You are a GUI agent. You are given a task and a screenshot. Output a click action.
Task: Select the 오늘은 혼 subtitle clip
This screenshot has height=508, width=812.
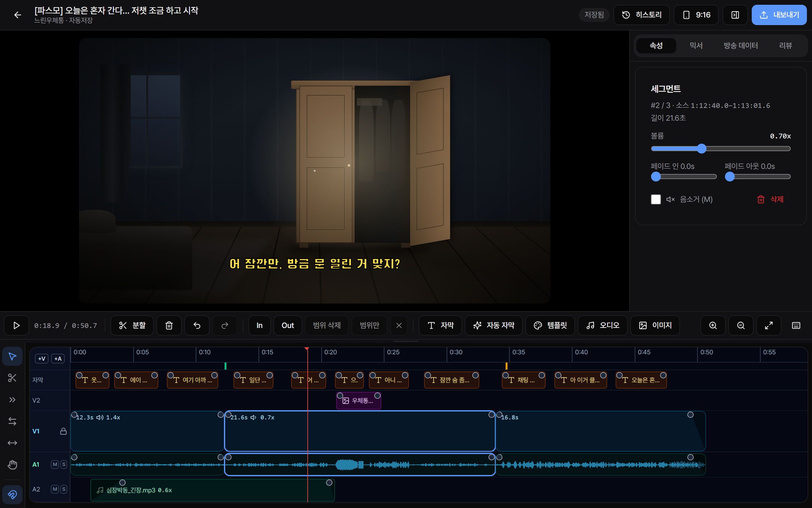(641, 380)
